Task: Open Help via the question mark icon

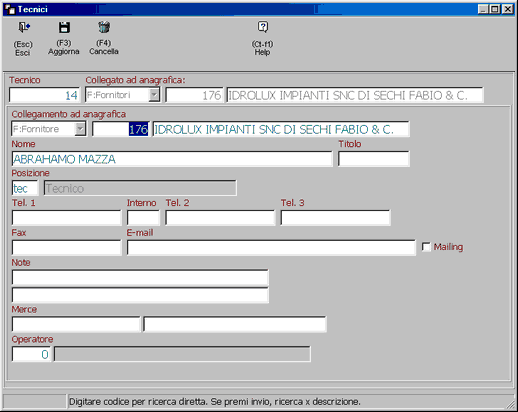Action: point(263,27)
